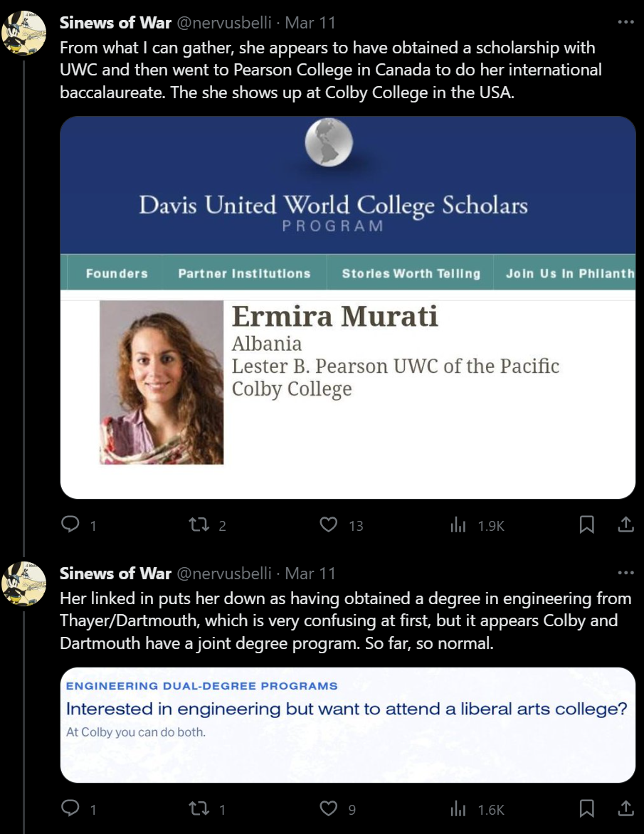Image resolution: width=644 pixels, height=834 pixels.
Task: Retweet the second tweet about joint degree
Action: pos(195,808)
